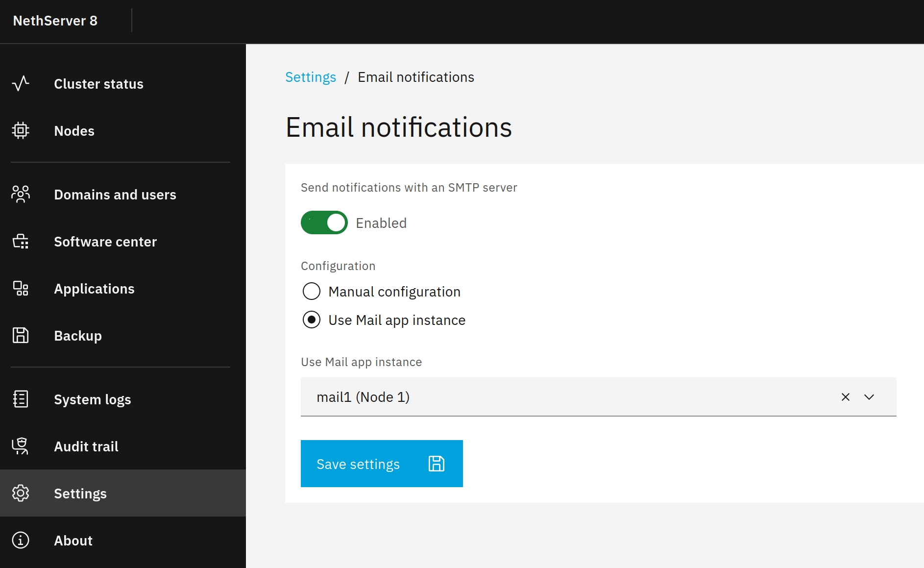Go to Audit trail menu item
This screenshot has height=568, width=924.
(86, 446)
